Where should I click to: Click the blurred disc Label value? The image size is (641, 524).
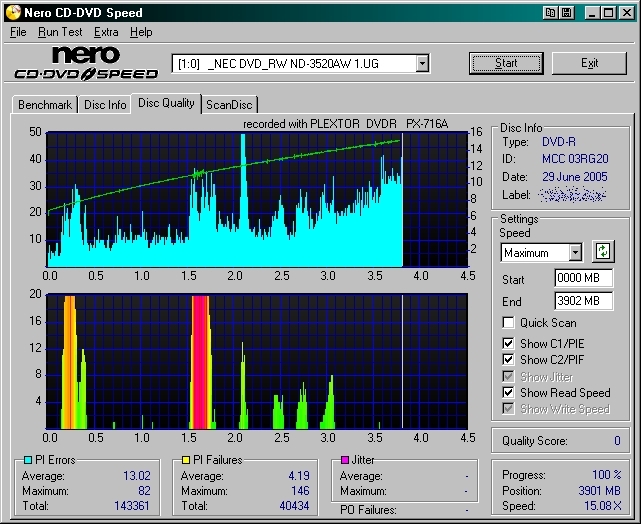pos(572,195)
